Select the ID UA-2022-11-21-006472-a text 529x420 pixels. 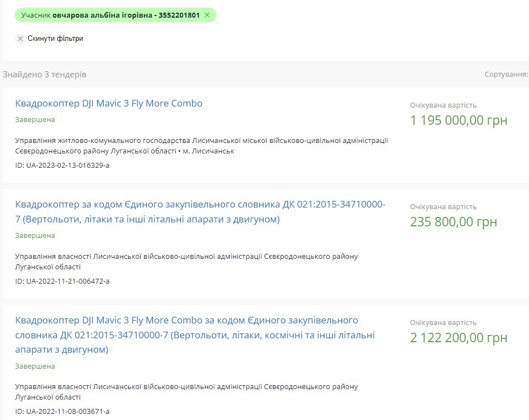(x=62, y=281)
